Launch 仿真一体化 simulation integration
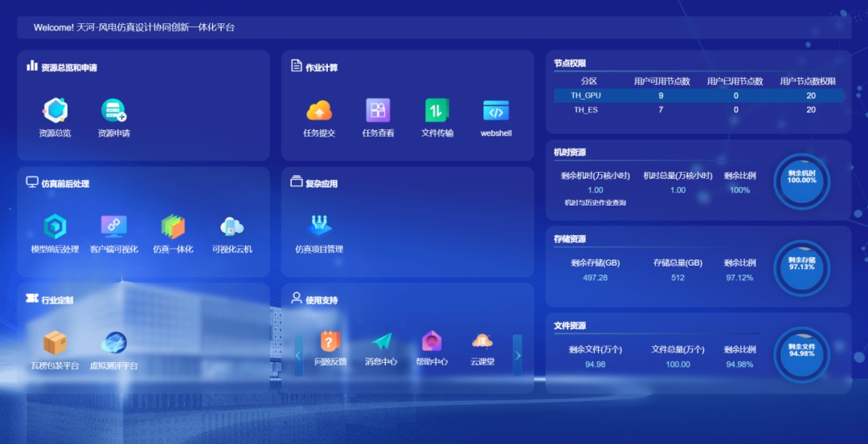 pos(173,227)
